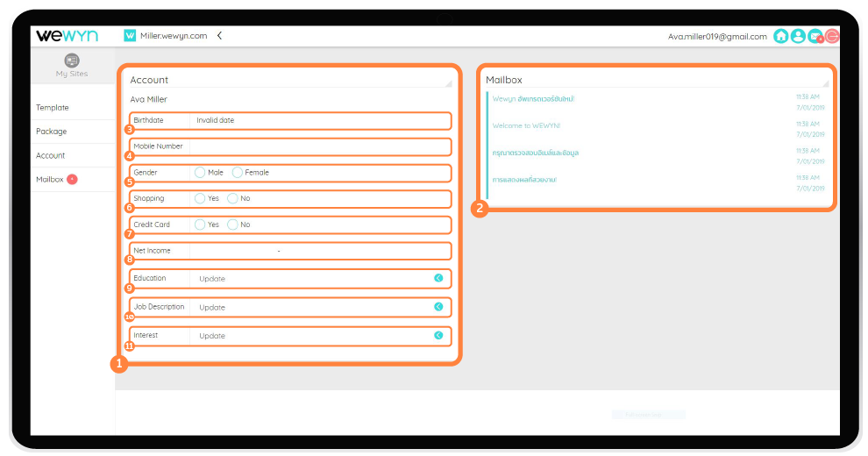Click the Wewyn logo
This screenshot has height=456, width=868.
[67, 35]
